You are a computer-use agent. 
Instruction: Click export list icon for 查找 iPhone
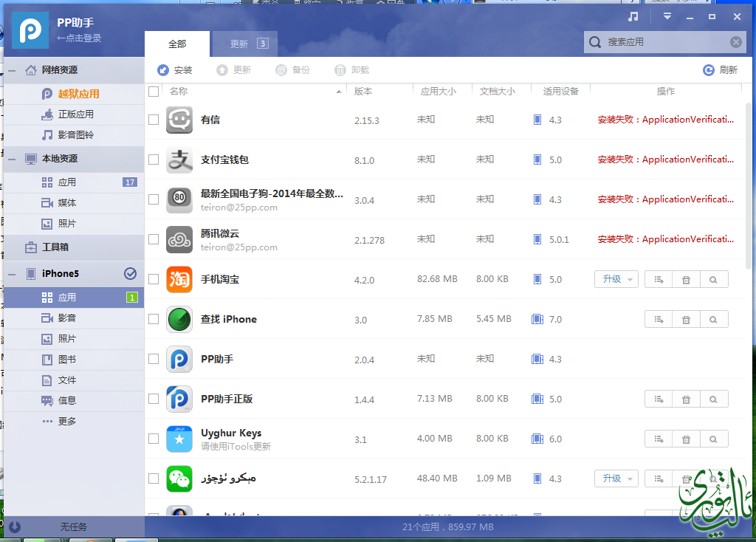point(659,319)
